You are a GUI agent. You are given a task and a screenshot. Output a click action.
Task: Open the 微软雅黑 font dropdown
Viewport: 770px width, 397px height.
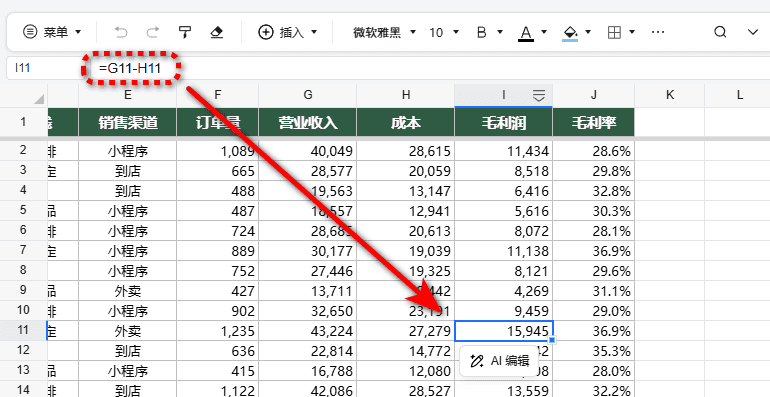pyautogui.click(x=385, y=32)
